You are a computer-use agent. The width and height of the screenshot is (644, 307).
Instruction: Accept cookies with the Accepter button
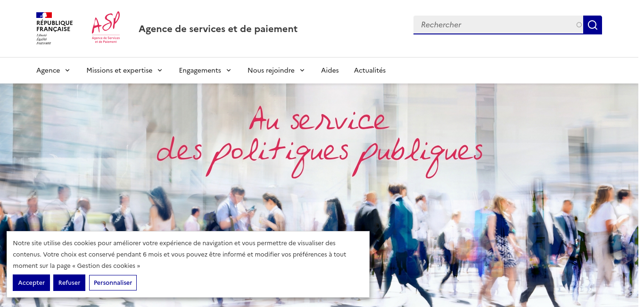point(31,283)
